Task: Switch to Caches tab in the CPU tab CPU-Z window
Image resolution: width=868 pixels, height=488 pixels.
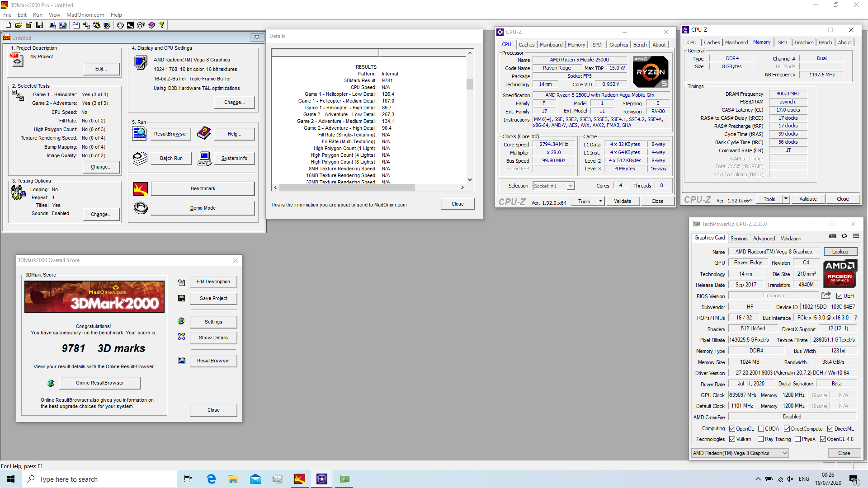Action: point(526,45)
